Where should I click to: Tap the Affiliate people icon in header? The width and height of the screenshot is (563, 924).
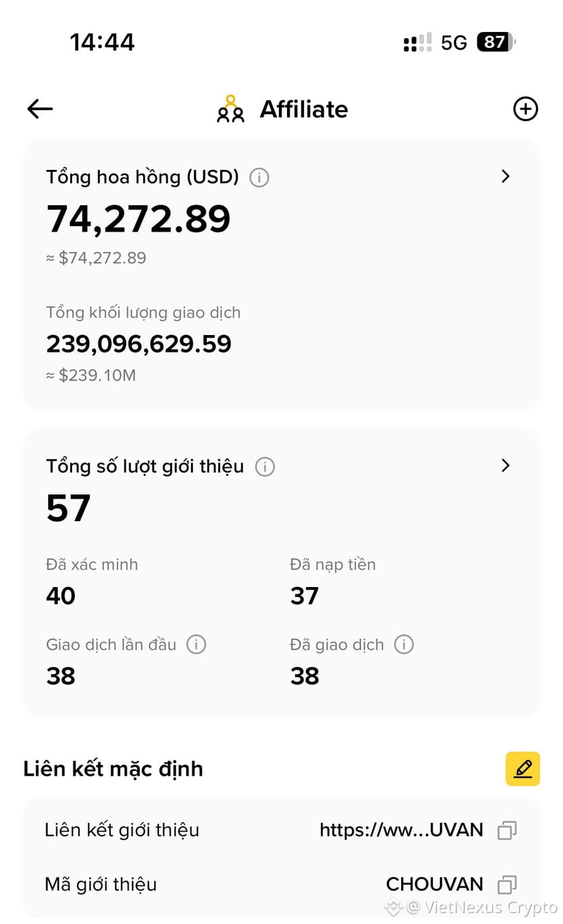point(231,109)
